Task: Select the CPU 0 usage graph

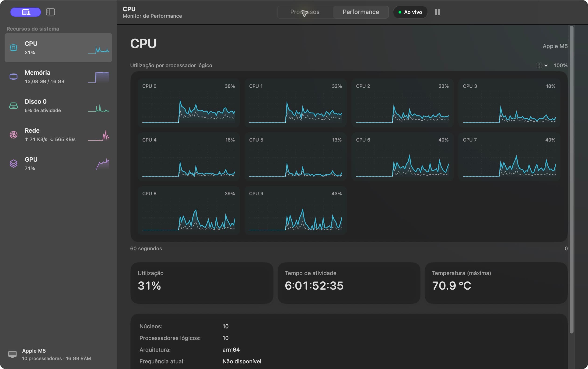Action: (189, 103)
